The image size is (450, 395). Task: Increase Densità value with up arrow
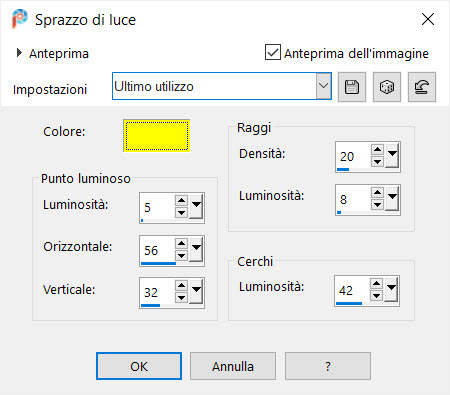(377, 149)
